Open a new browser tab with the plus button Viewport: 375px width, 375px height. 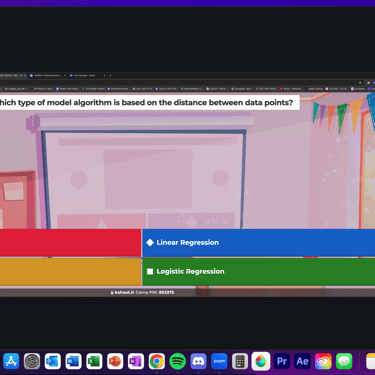[x=111, y=76]
